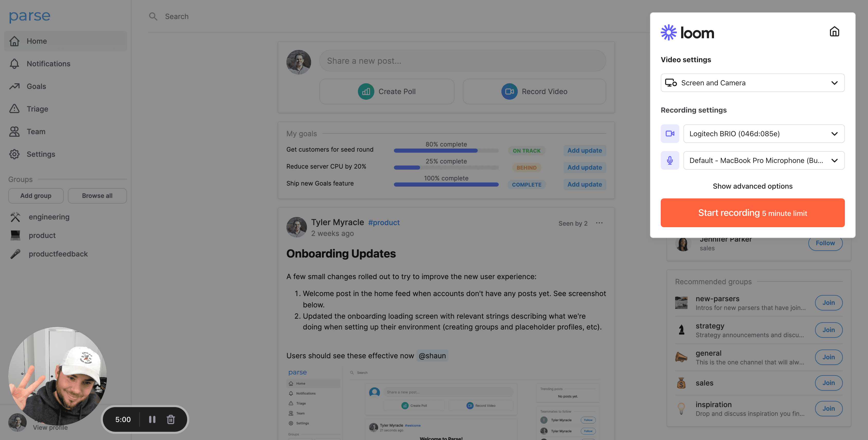Join the new-parsers group
Viewport: 868px width, 440px height.
(829, 302)
